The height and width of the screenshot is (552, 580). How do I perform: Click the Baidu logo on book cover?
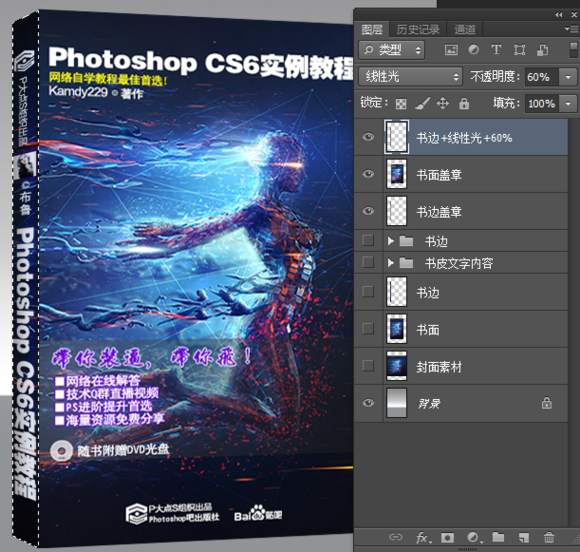pyautogui.click(x=258, y=514)
